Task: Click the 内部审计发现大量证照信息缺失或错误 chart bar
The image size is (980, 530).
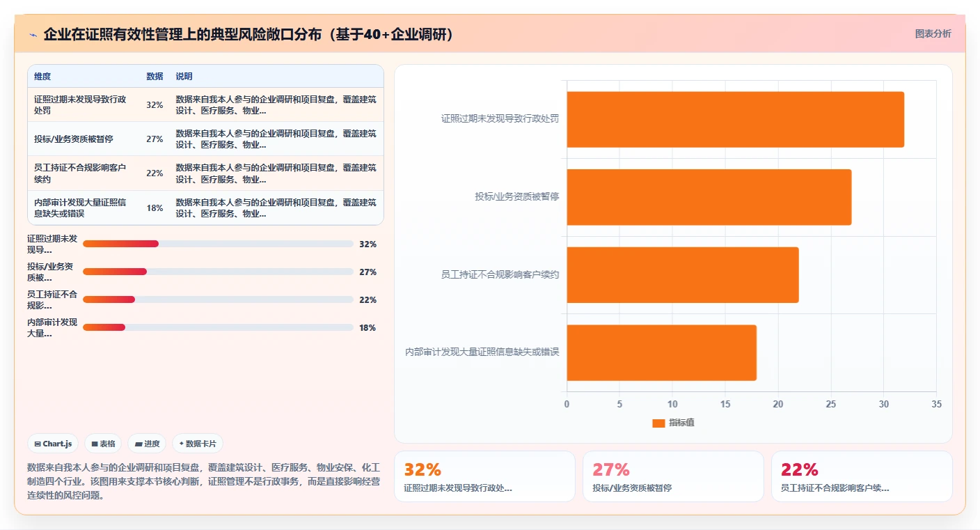Action: [x=661, y=352]
